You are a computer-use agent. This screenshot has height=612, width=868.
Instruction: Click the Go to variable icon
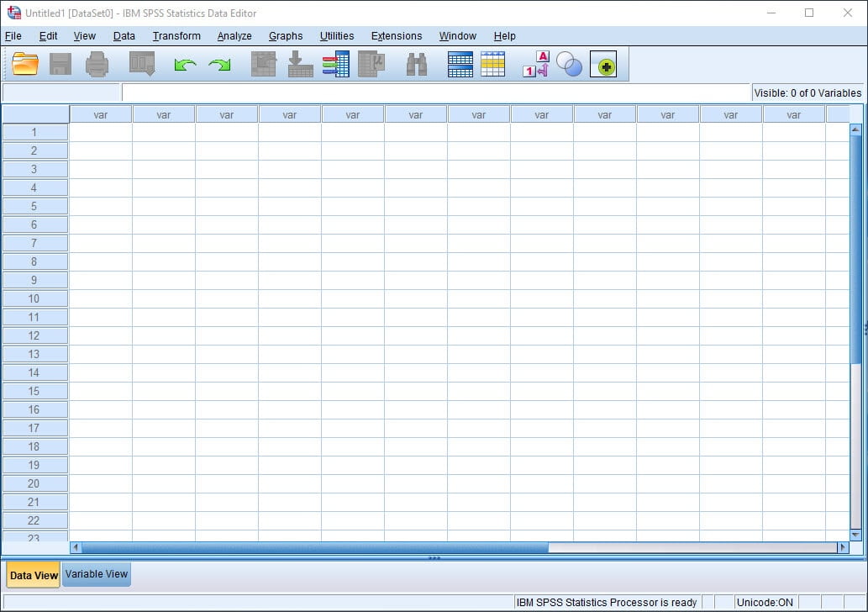(301, 64)
